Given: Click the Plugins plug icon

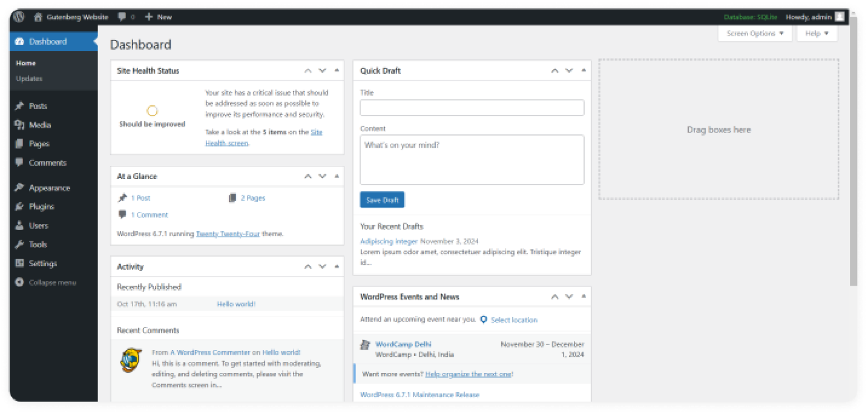Looking at the screenshot, I should [x=19, y=207].
